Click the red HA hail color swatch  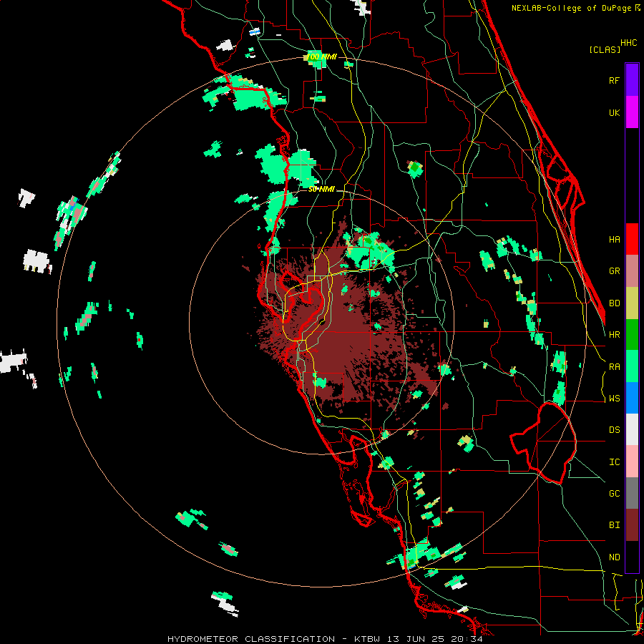point(632,239)
